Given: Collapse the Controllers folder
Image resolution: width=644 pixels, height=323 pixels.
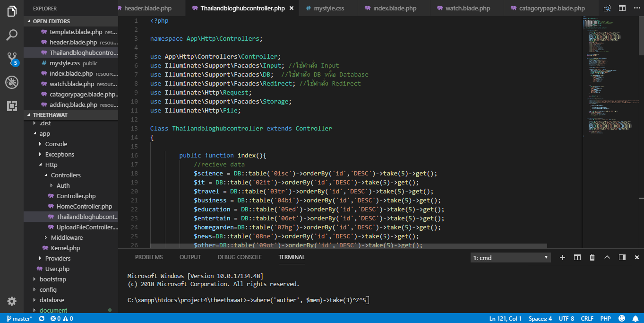Looking at the screenshot, I should [71, 175].
